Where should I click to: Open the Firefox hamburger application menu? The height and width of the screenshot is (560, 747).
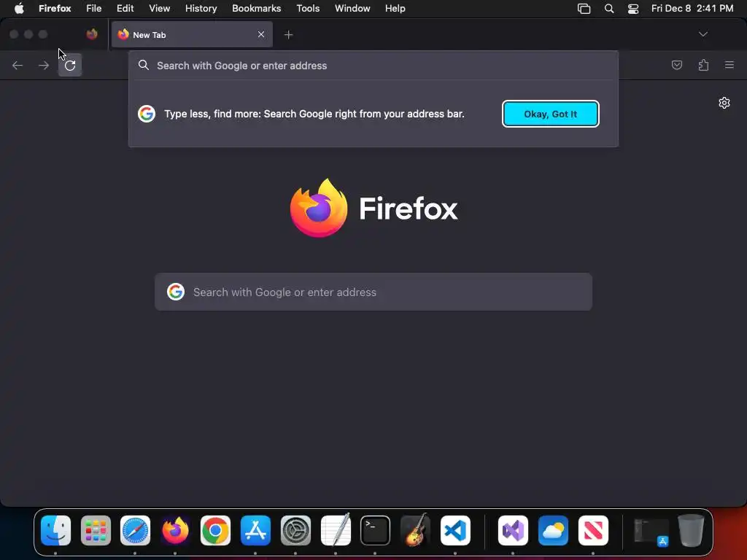(729, 65)
